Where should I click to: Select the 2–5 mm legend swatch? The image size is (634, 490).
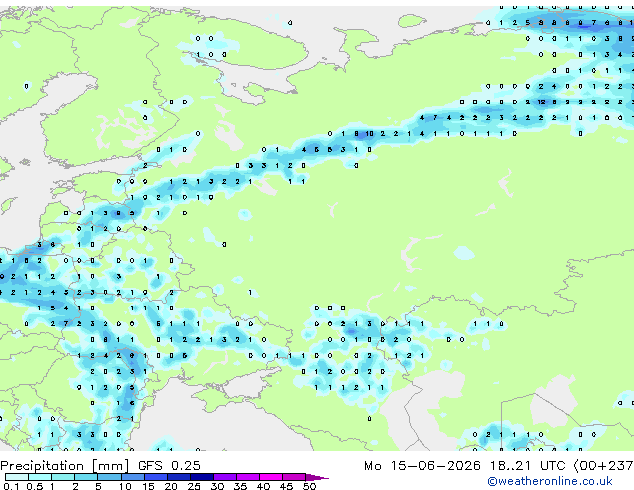(x=86, y=477)
